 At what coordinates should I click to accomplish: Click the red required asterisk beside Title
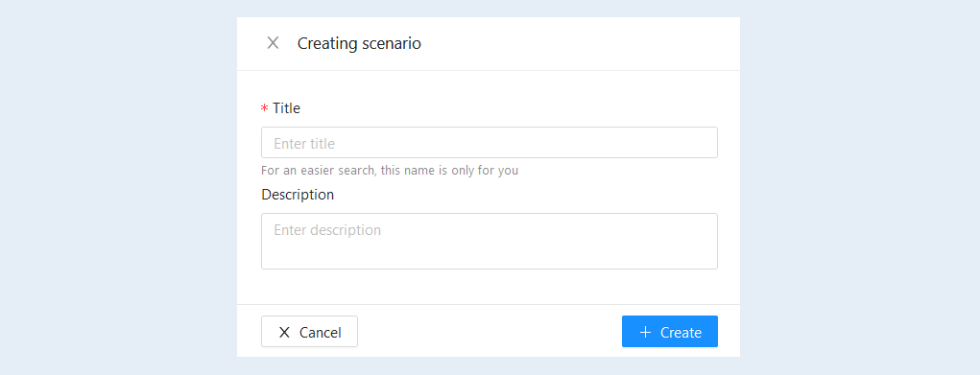click(264, 108)
